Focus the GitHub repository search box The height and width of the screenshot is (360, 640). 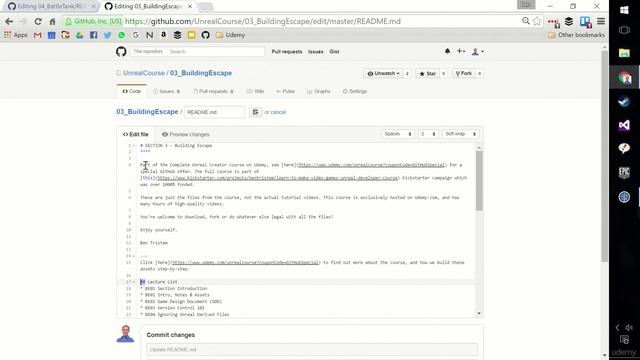point(216,51)
